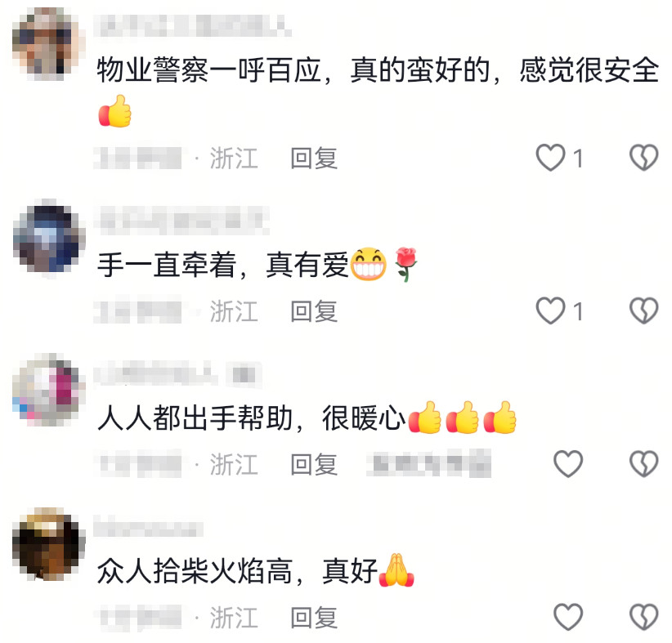Open avatar of 人人都出手帮助 commenter
Screen dimensions: 672x643
[48, 390]
